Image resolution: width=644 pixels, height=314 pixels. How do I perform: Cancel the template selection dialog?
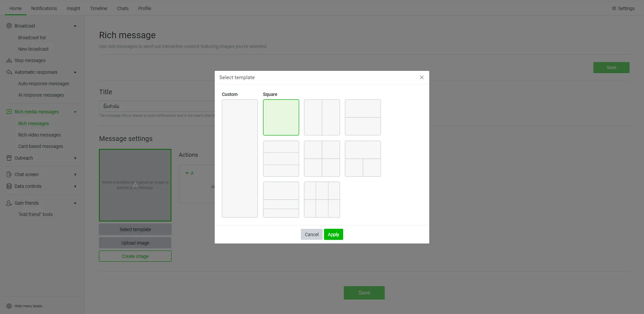(311, 234)
